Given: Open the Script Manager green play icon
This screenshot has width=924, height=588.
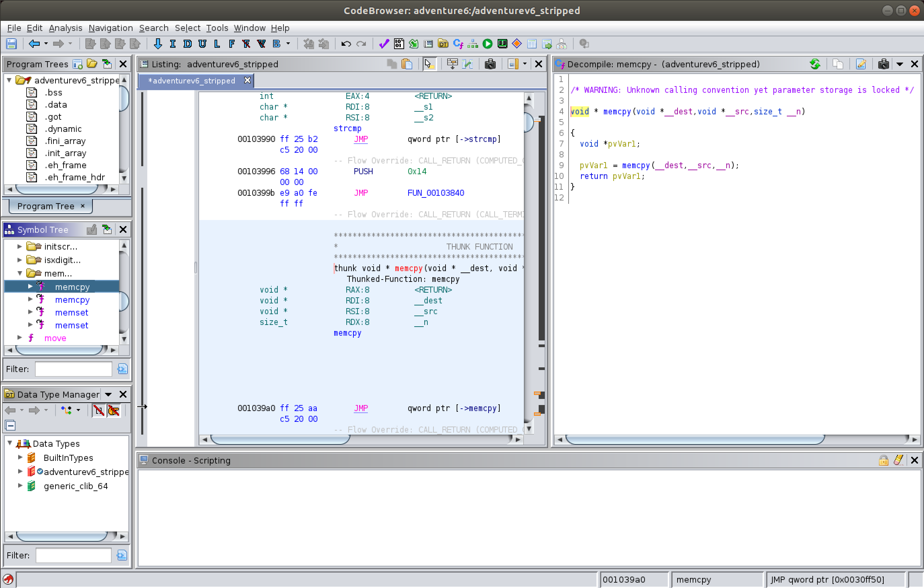Looking at the screenshot, I should pyautogui.click(x=487, y=44).
